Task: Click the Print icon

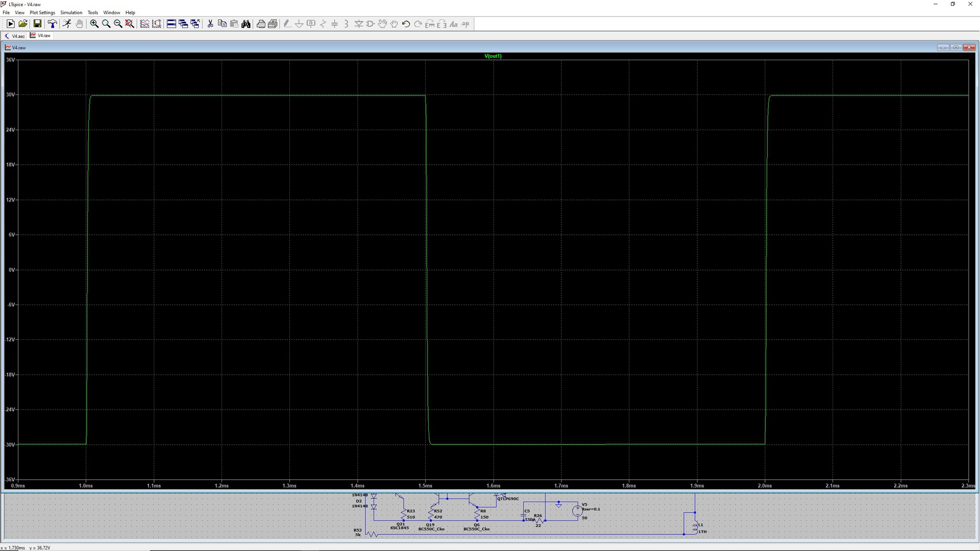Action: pyautogui.click(x=261, y=24)
